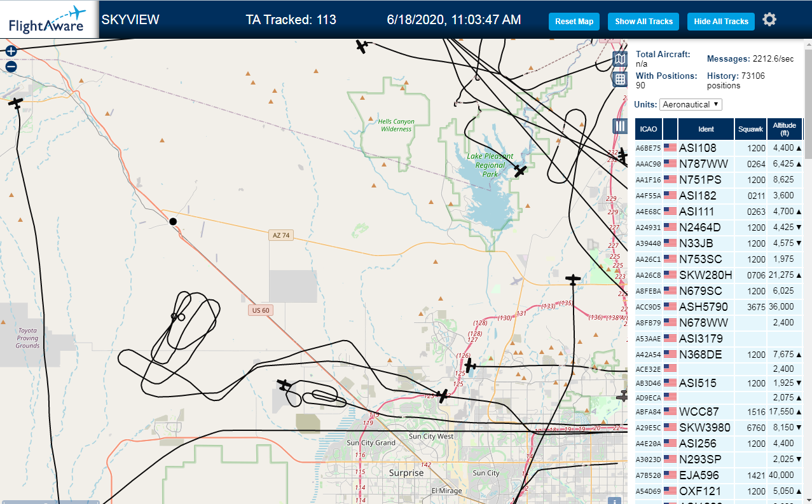
Task: Click the black site marker dot on US 60
Action: 172,221
